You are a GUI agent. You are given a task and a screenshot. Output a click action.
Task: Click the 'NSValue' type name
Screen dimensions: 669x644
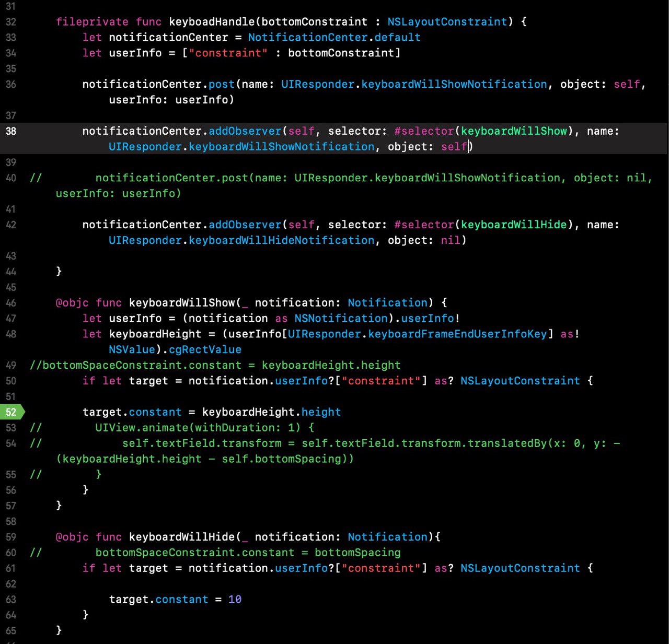(x=132, y=350)
